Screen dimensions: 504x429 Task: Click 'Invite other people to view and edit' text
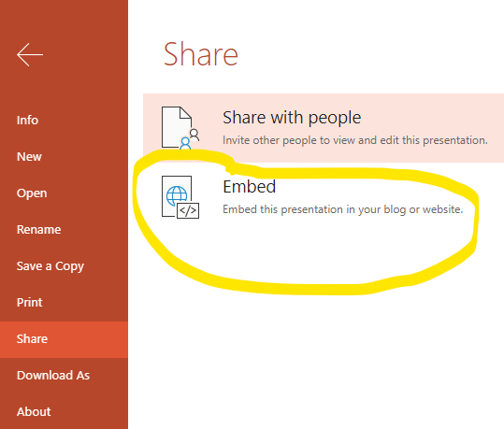tap(355, 140)
